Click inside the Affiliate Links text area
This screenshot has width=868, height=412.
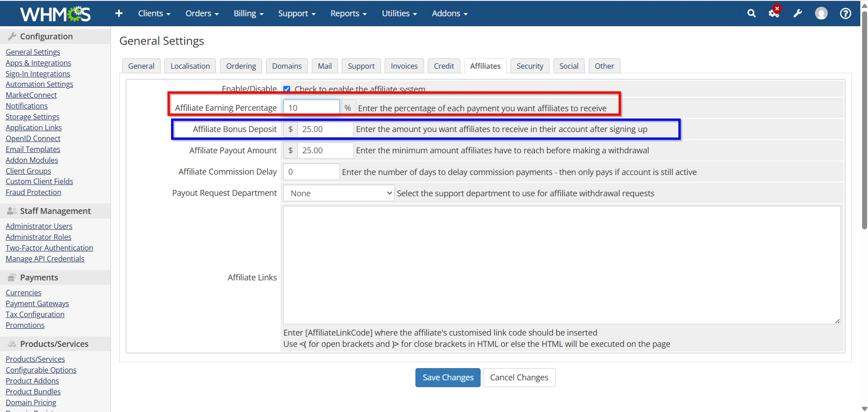click(x=562, y=265)
